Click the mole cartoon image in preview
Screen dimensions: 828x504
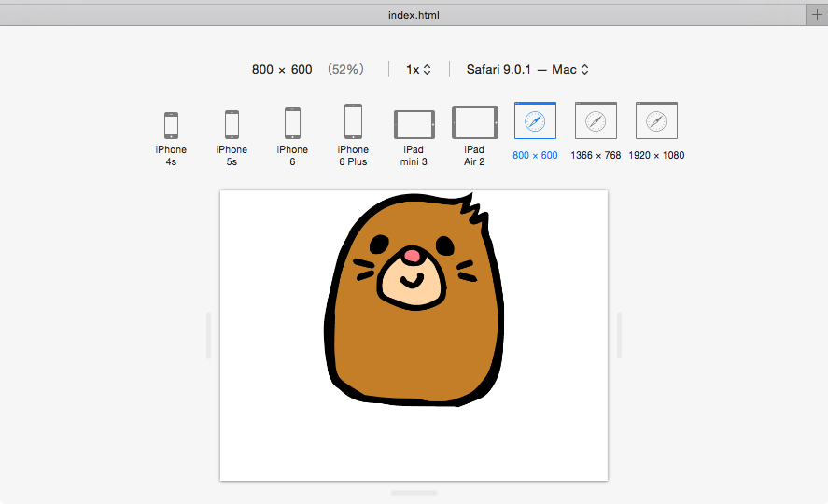[x=414, y=300]
